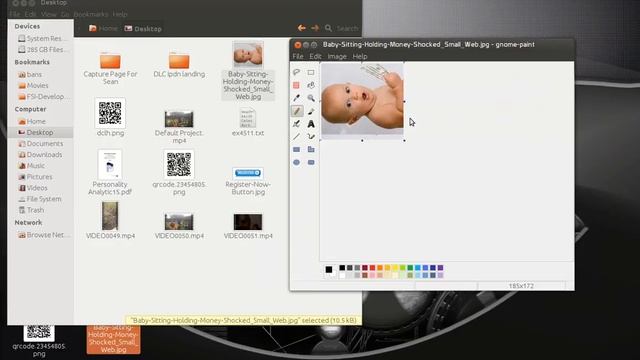Viewport: 640px width, 360px height.
Task: Select qrcode.23454805.png in the file manager
Action: tap(179, 172)
